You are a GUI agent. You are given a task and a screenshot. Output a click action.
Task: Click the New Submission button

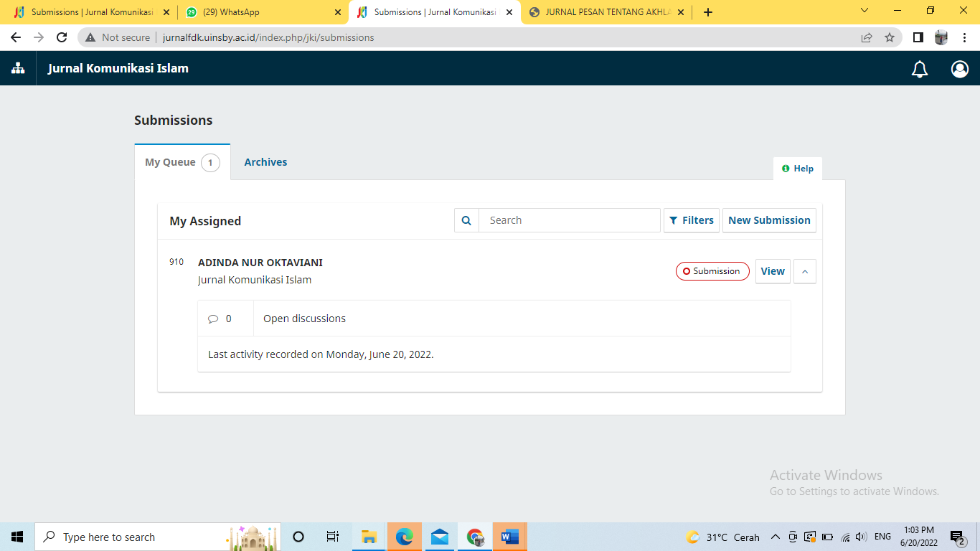(769, 220)
